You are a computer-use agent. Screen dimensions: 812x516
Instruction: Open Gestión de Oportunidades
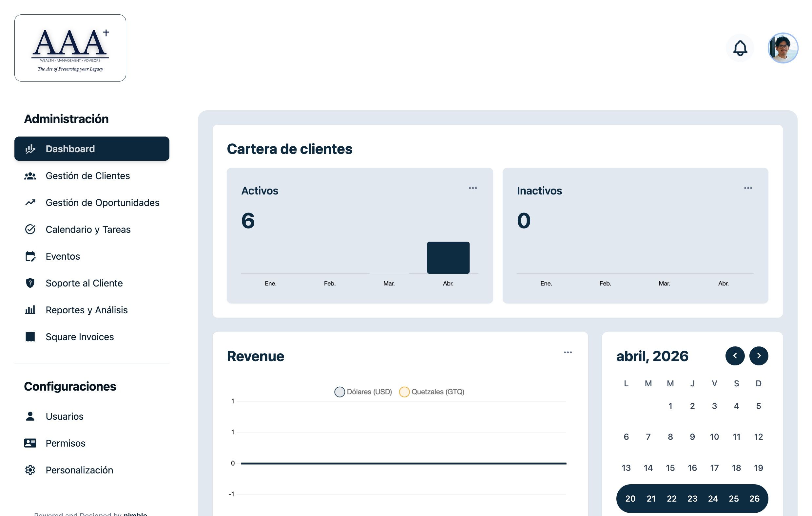click(x=92, y=203)
